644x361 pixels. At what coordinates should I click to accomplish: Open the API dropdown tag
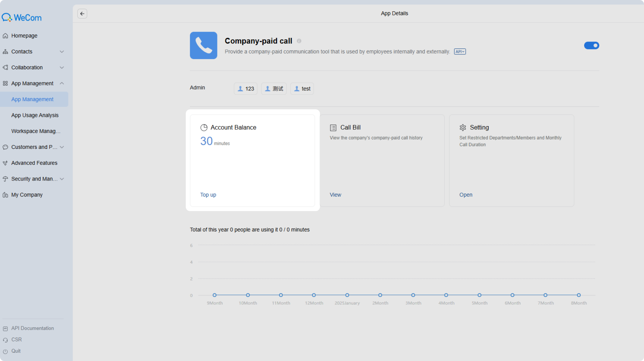click(460, 52)
